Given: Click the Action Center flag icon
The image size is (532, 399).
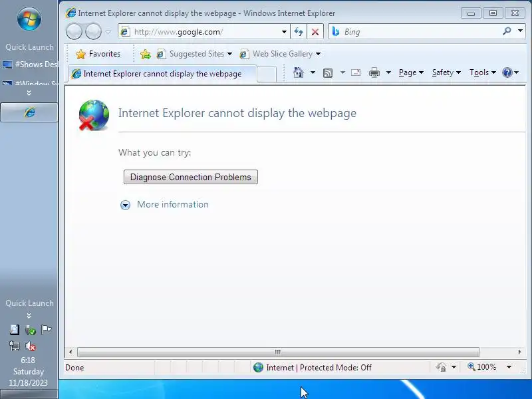Looking at the screenshot, I should coord(46,329).
